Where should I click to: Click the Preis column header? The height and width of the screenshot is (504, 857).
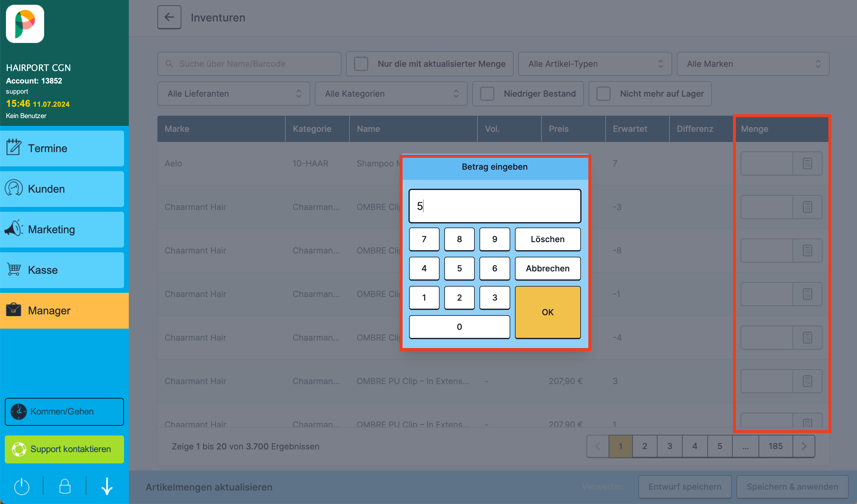[x=573, y=129]
